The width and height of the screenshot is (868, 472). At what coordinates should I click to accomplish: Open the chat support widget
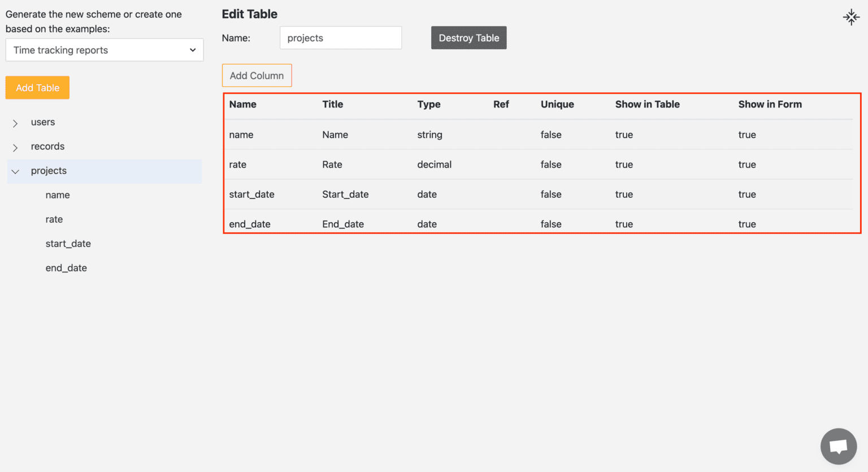pos(838,446)
